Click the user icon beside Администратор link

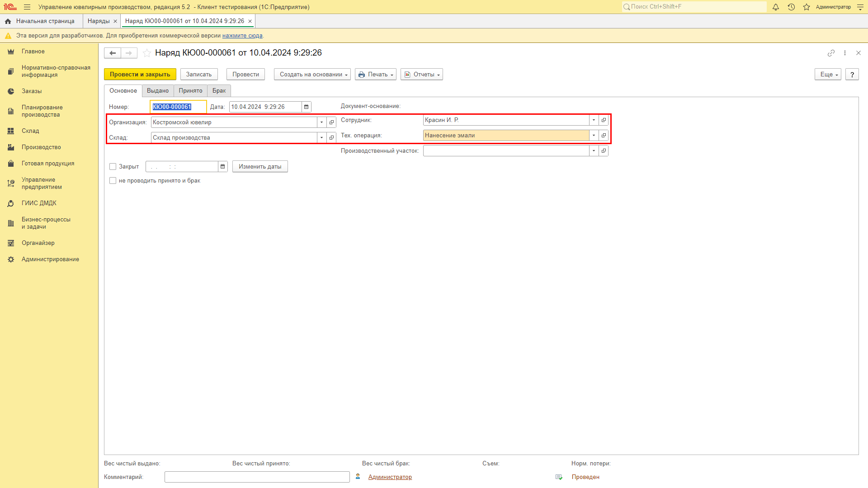(x=358, y=477)
